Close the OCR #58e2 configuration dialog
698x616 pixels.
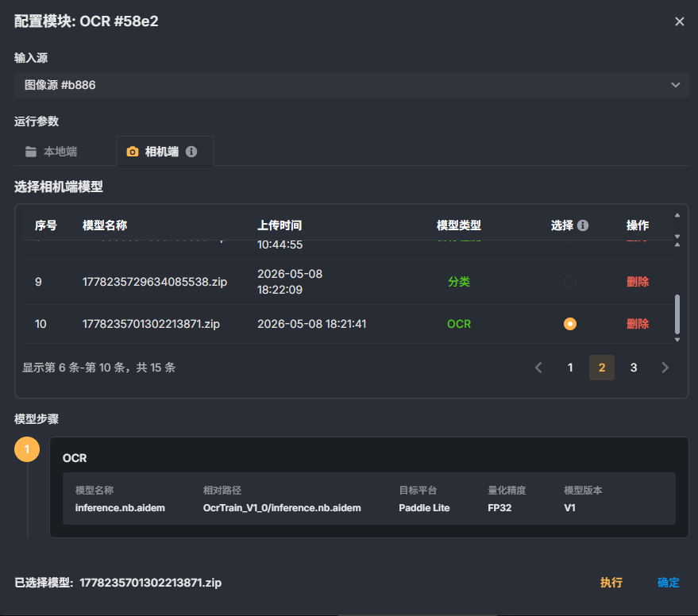tap(679, 21)
